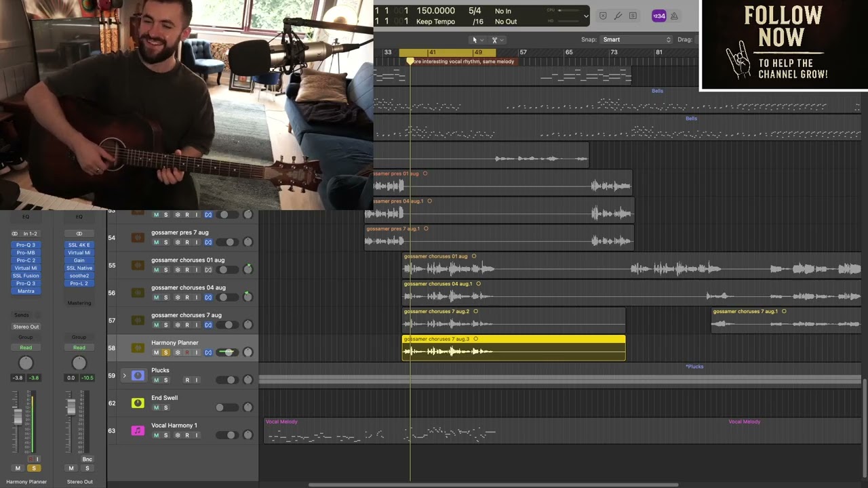Click the 'Keep Tempo' text in the display
The image size is (868, 488).
point(435,22)
